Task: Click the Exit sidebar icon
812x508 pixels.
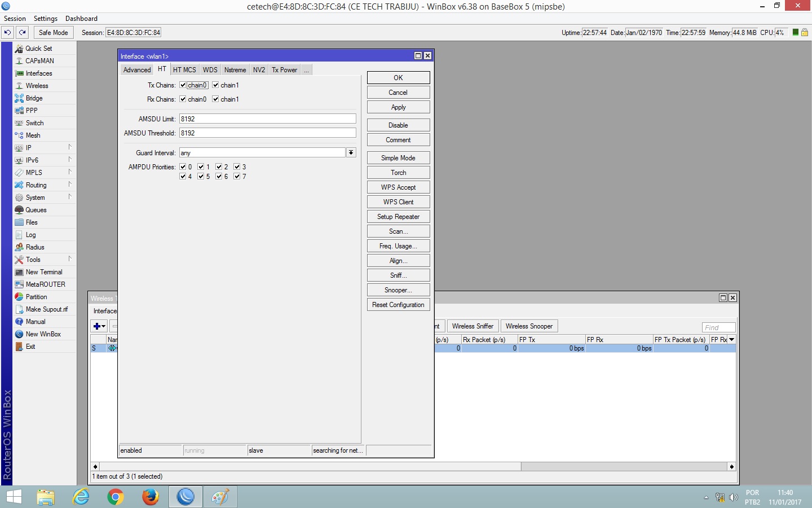Action: pos(19,347)
